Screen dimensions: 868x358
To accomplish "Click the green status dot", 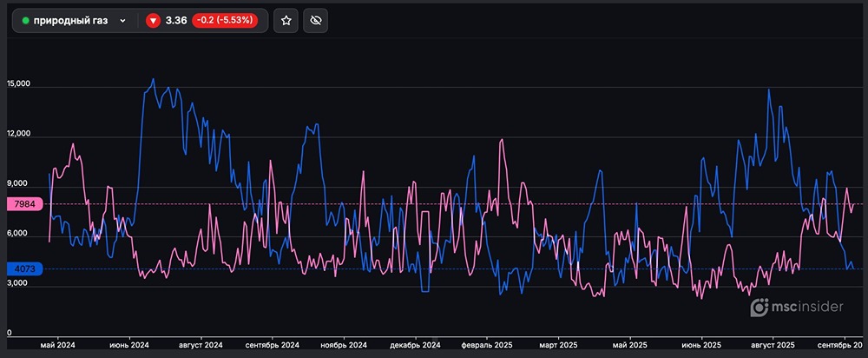I will tap(25, 21).
